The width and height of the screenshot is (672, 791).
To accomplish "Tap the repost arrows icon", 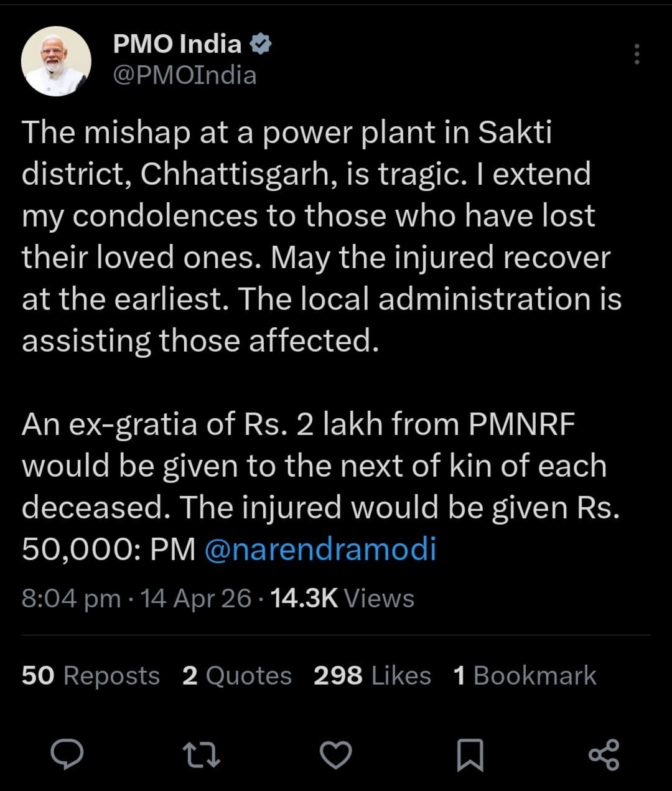I will [202, 754].
